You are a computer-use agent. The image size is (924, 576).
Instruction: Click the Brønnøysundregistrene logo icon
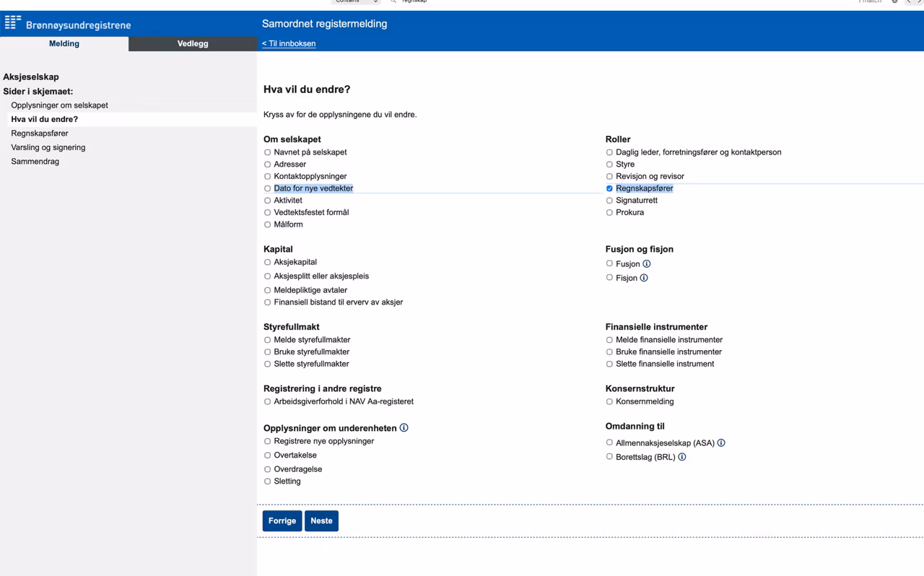[x=13, y=24]
